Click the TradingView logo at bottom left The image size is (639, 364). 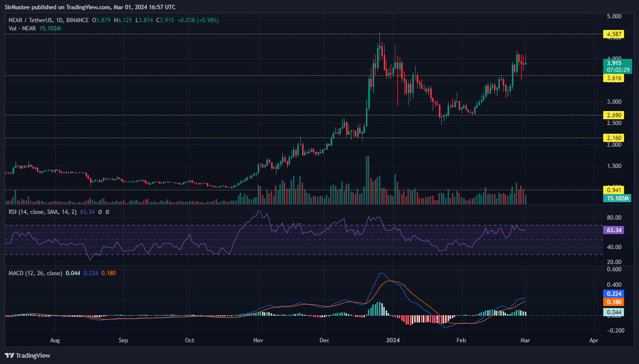pos(27,356)
